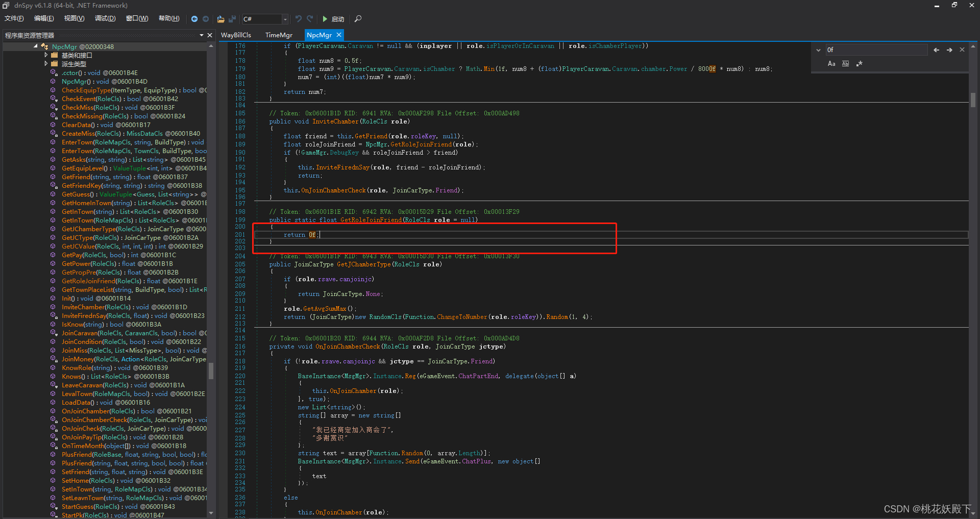This screenshot has height=519, width=980.
Task: Click method icon beside Init()
Action: point(54,299)
